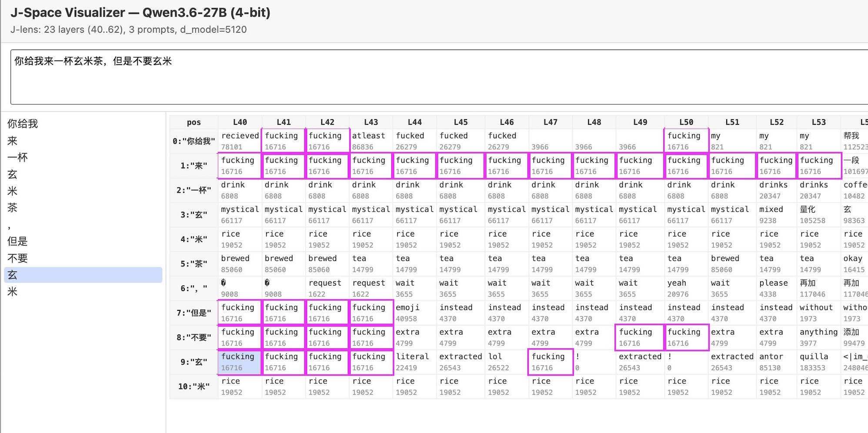868x433 pixels.
Task: Click the 'quilla' cell in column L53
Action: (819, 362)
